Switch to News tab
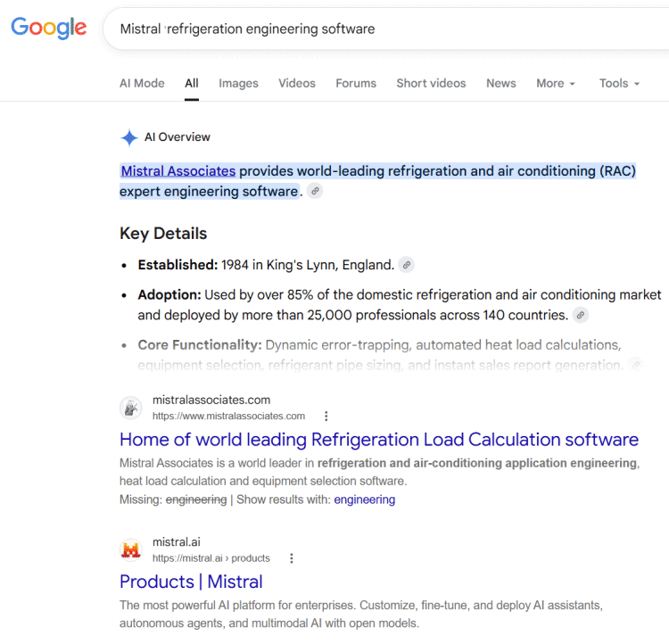 click(501, 83)
